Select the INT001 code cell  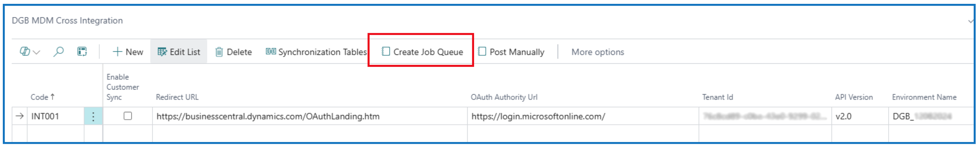tap(45, 116)
